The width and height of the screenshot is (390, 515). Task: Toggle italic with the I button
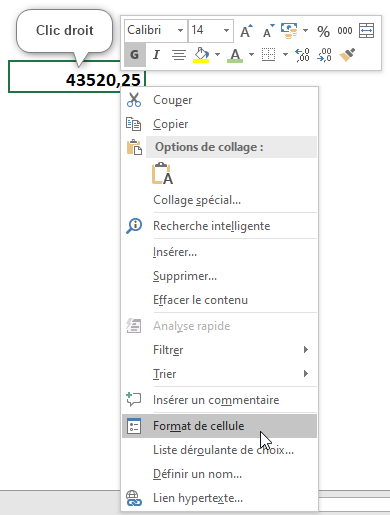click(x=156, y=55)
